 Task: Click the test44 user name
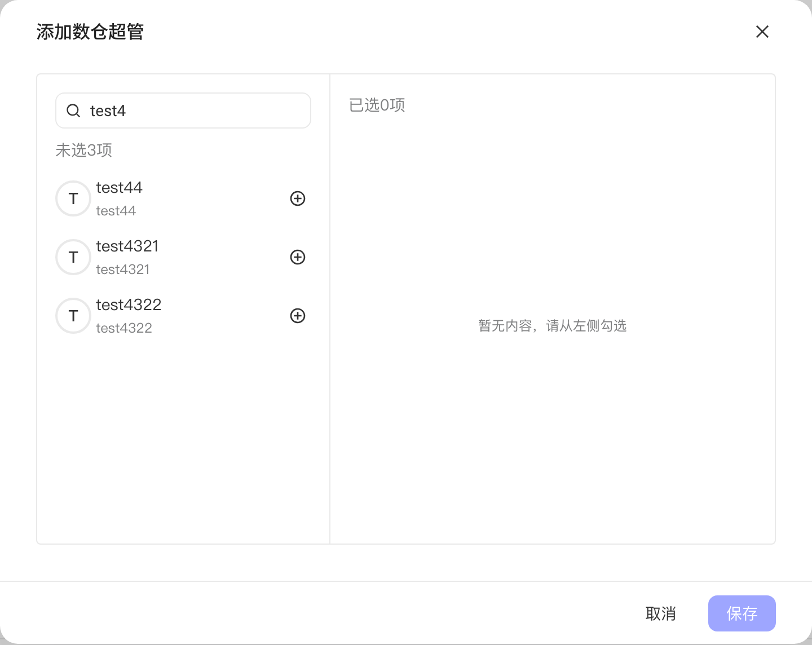click(x=119, y=187)
